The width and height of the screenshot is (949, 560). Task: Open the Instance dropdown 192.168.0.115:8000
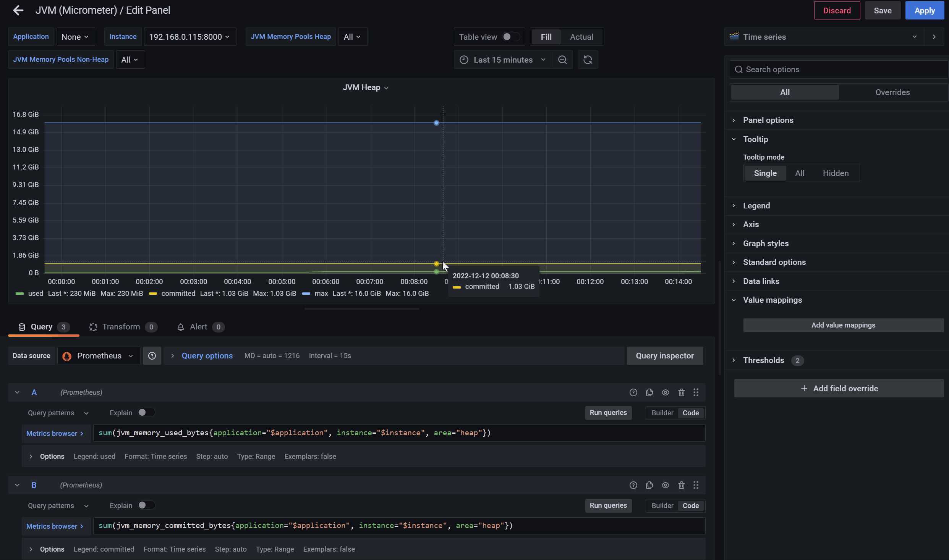point(189,37)
